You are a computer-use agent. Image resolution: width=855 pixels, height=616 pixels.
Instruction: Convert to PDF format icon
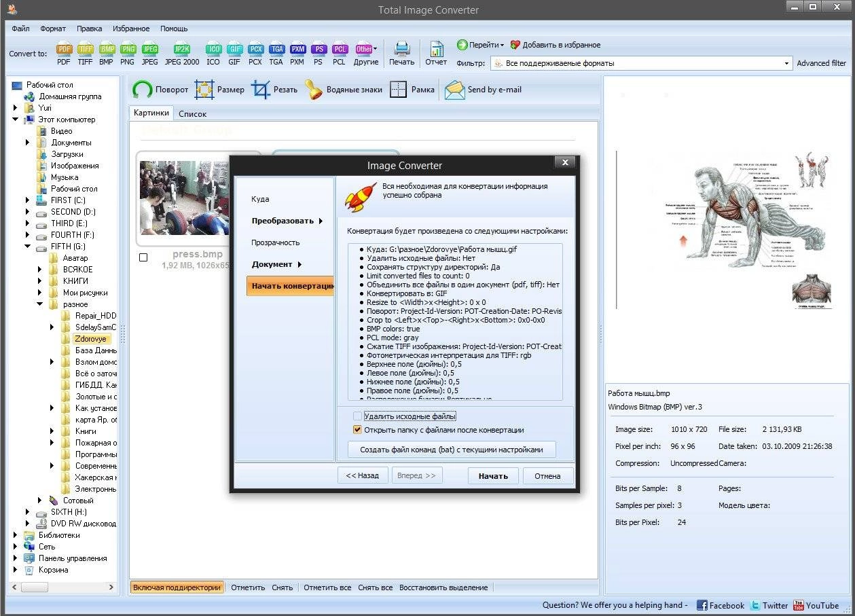[64, 54]
